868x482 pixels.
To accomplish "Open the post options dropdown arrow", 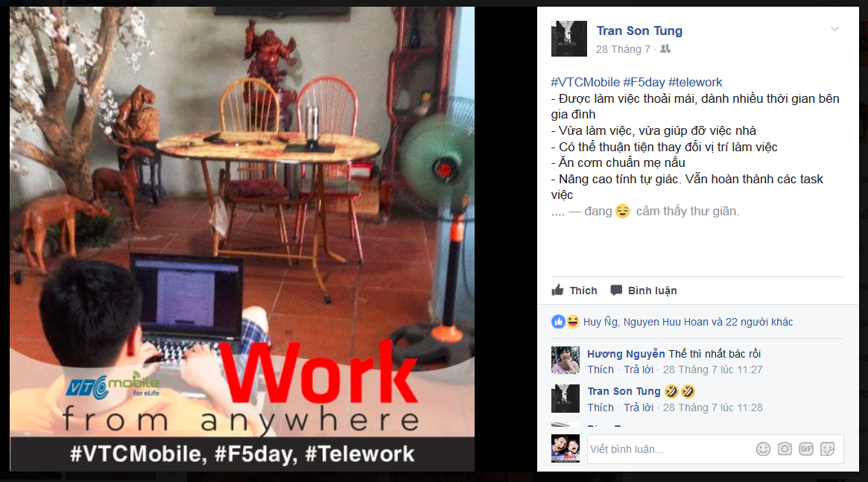I will [834, 29].
